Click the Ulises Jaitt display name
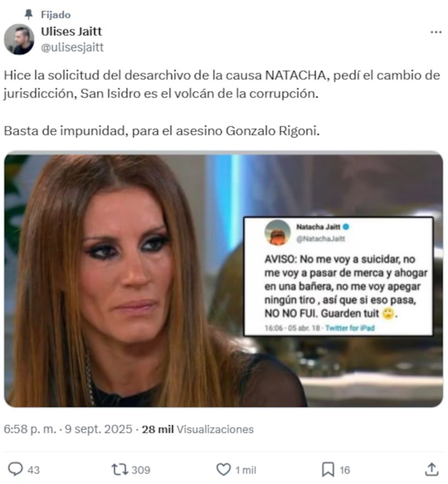The image size is (448, 484). pyautogui.click(x=71, y=31)
